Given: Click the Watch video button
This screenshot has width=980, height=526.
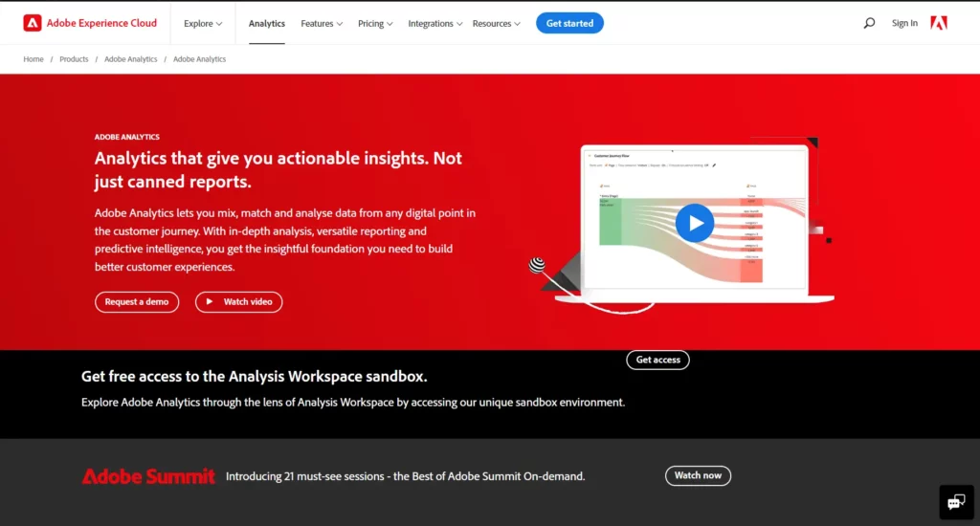Looking at the screenshot, I should [238, 301].
